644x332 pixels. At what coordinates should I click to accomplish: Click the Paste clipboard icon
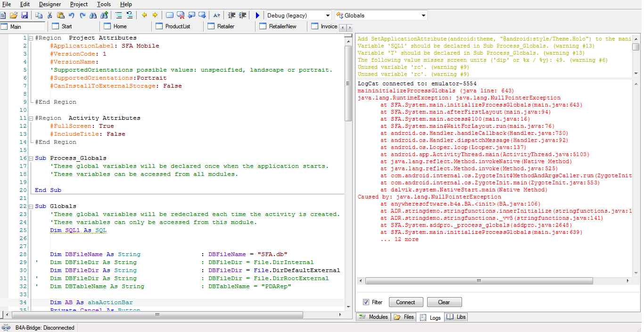pyautogui.click(x=60, y=16)
